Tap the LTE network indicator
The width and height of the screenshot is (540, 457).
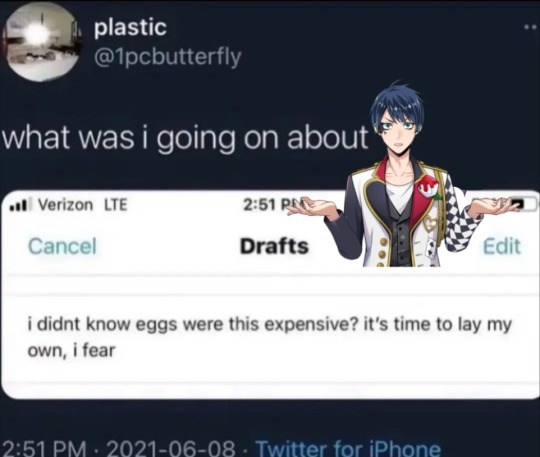(x=116, y=205)
